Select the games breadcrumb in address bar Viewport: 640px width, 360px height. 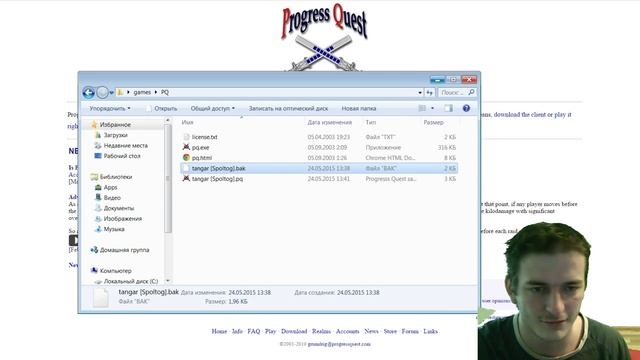[142, 93]
